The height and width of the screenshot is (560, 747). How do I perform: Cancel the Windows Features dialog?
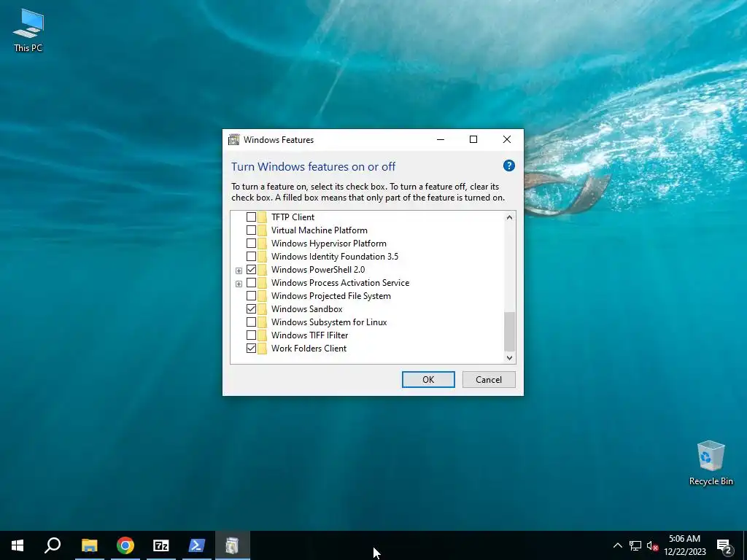point(489,379)
